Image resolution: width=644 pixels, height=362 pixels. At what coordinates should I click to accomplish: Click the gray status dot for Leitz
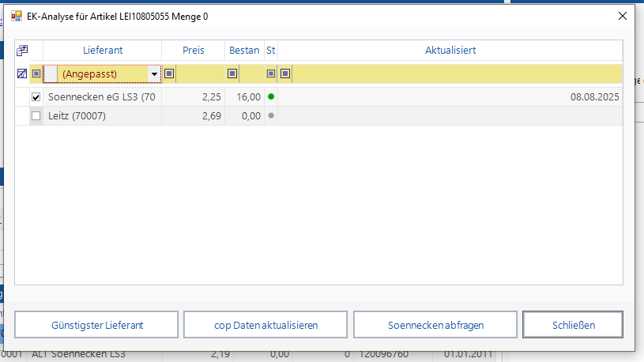point(271,115)
